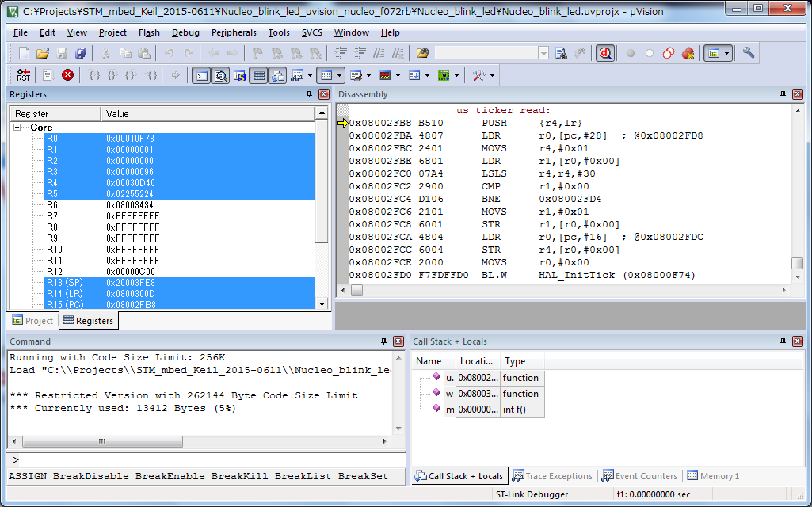Toggle the Project window toolbar button
Viewport: 812px width, 507px height.
(x=714, y=53)
